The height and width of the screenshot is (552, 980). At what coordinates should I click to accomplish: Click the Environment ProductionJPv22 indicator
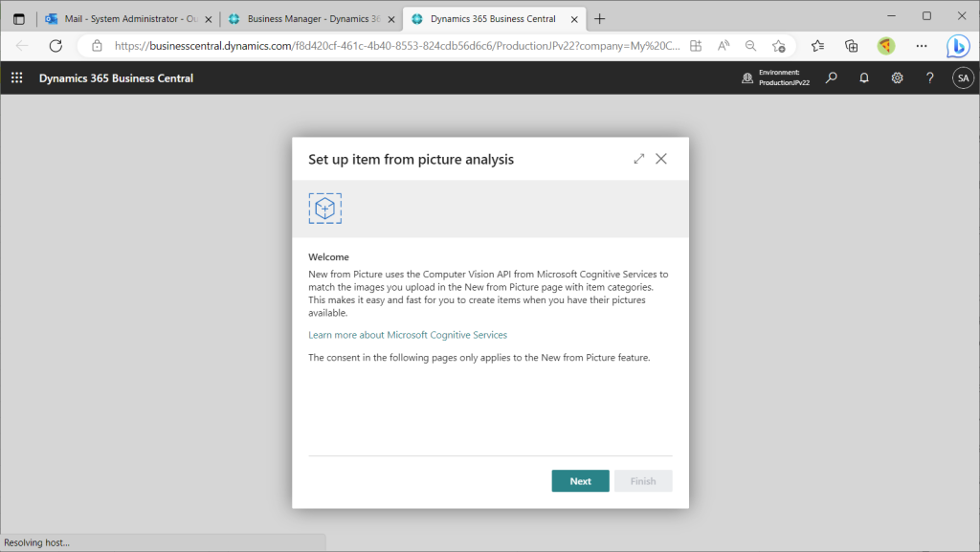(x=775, y=77)
